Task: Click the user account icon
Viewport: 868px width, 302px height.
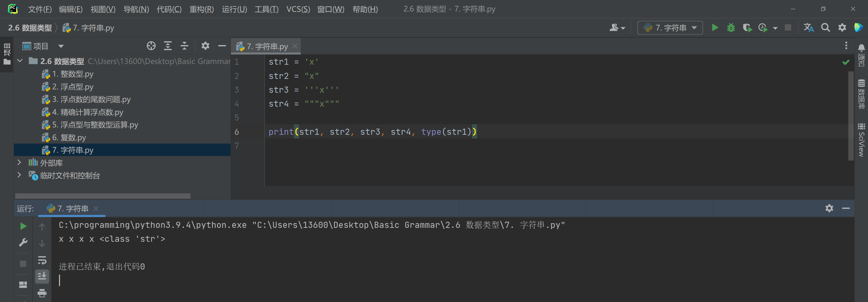Action: click(x=614, y=28)
